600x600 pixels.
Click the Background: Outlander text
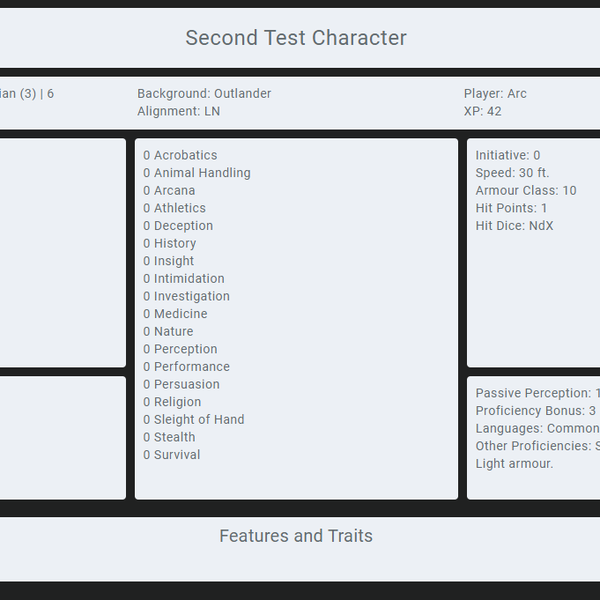click(x=204, y=94)
